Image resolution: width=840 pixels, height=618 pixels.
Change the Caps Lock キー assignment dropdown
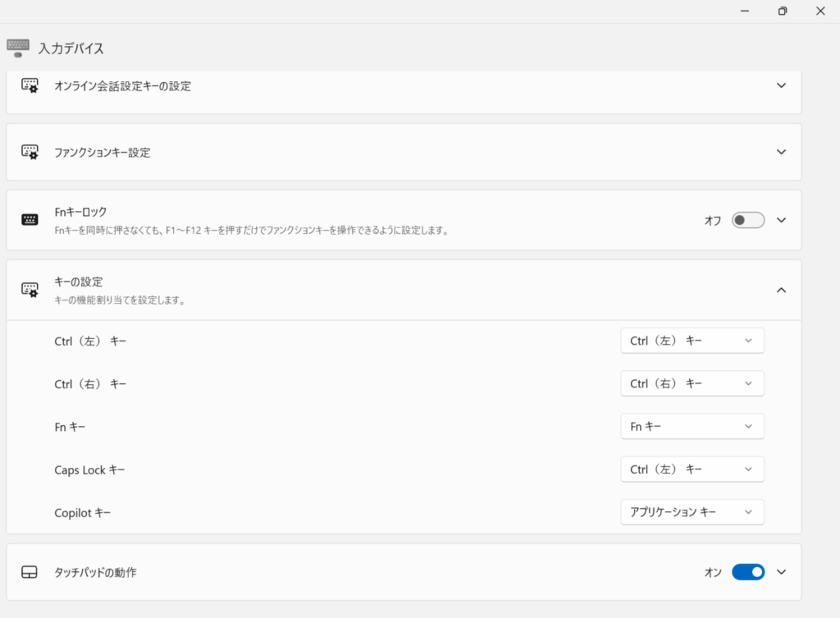(692, 469)
